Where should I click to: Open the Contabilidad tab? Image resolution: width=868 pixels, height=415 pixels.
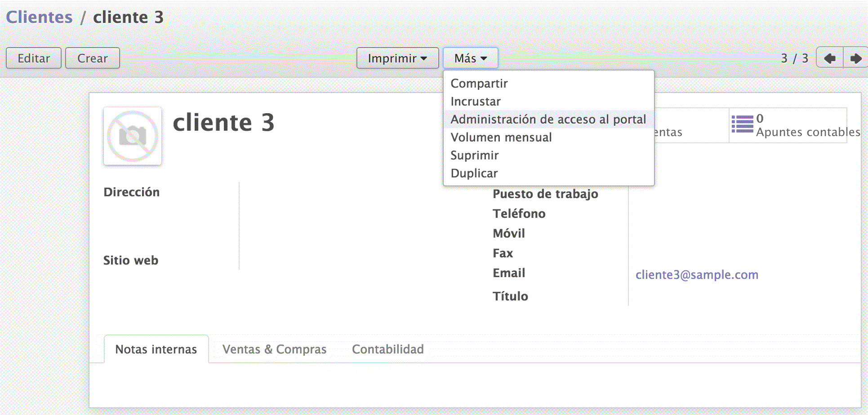pyautogui.click(x=387, y=349)
